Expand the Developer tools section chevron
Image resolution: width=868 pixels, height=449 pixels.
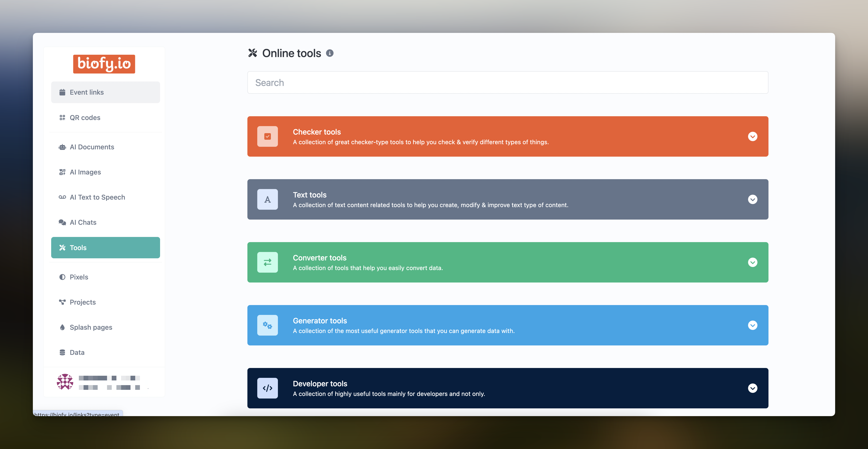[x=753, y=388]
